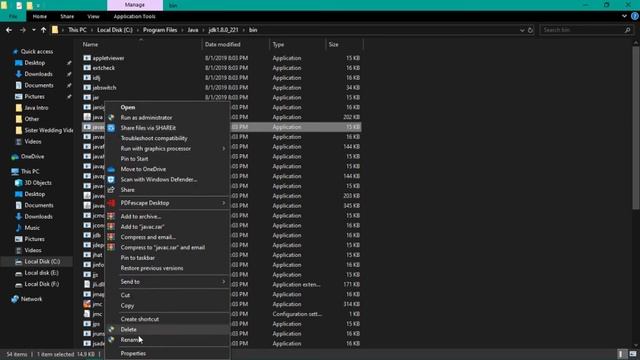This screenshot has height=360, width=640.
Task: Select OneDrive in navigation pane
Action: 32,156
